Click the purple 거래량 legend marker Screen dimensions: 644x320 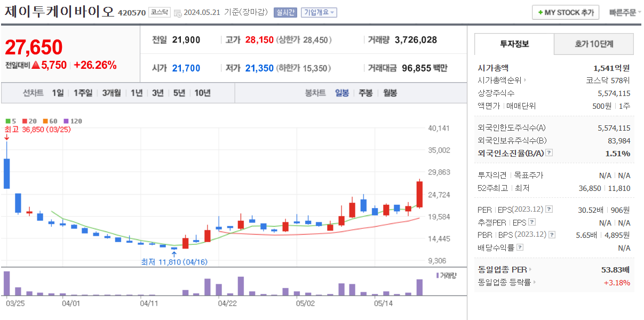(x=438, y=275)
